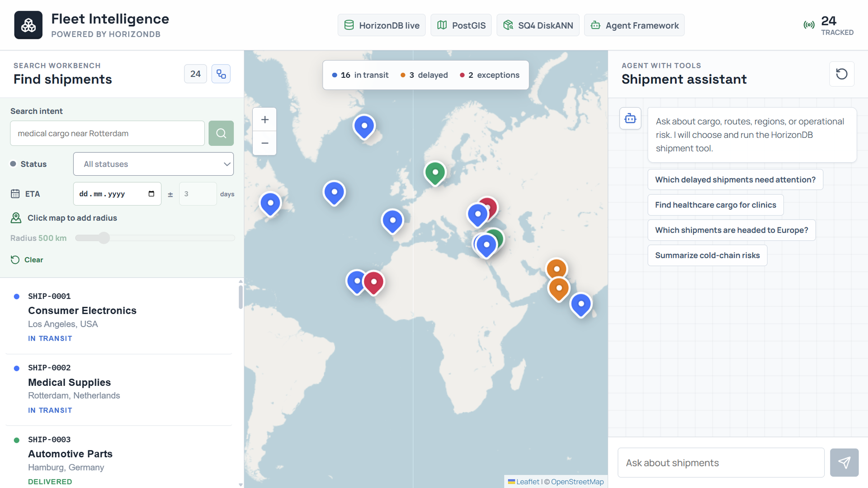The width and height of the screenshot is (868, 488).
Task: Click the mid-Atlantic blue map pin
Action: point(334,193)
